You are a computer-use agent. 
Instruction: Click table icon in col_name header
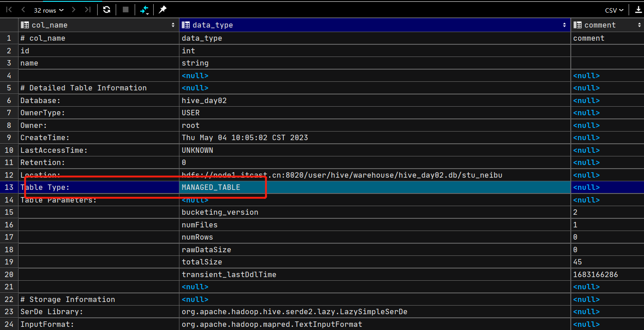tap(25, 25)
